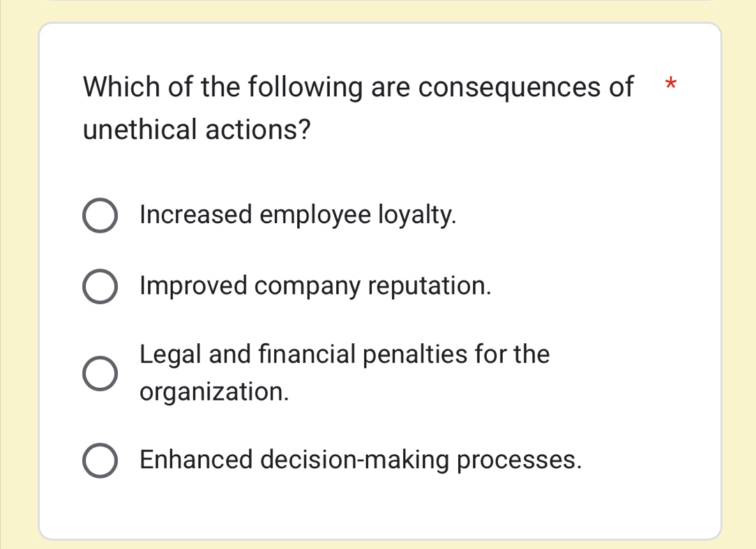Click the "Enhanced decision-making processes." answer label
Screen dimensions: 756x549
pyautogui.click(x=360, y=460)
